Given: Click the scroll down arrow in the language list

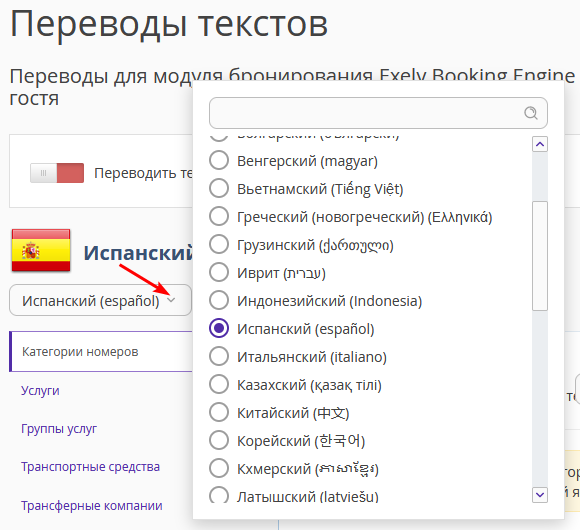Looking at the screenshot, I should 540,495.
